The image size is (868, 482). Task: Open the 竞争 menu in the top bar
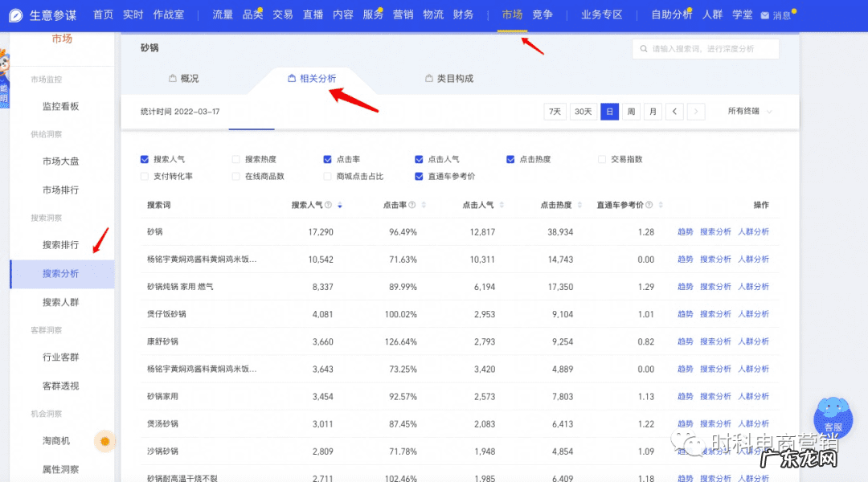pos(542,14)
